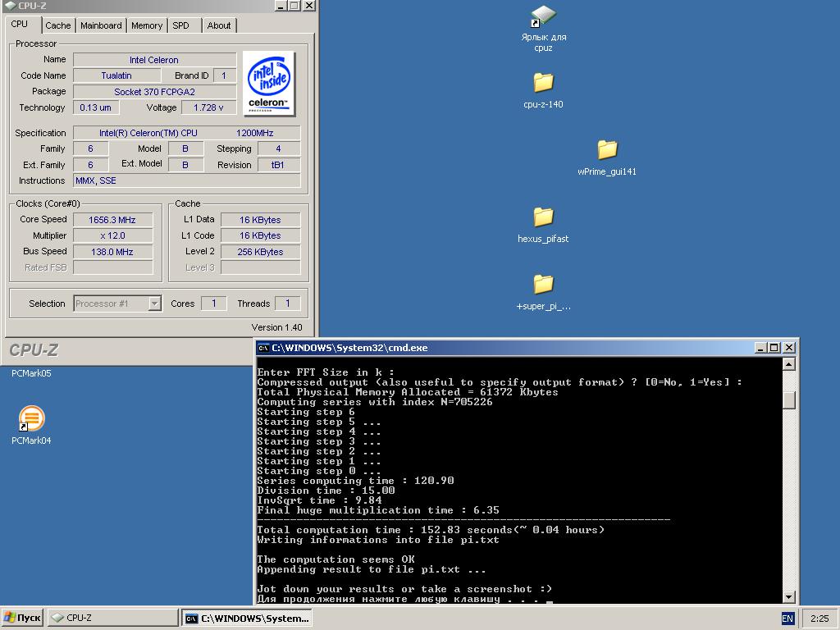Click the Code Name value Tualatin

pyautogui.click(x=116, y=75)
